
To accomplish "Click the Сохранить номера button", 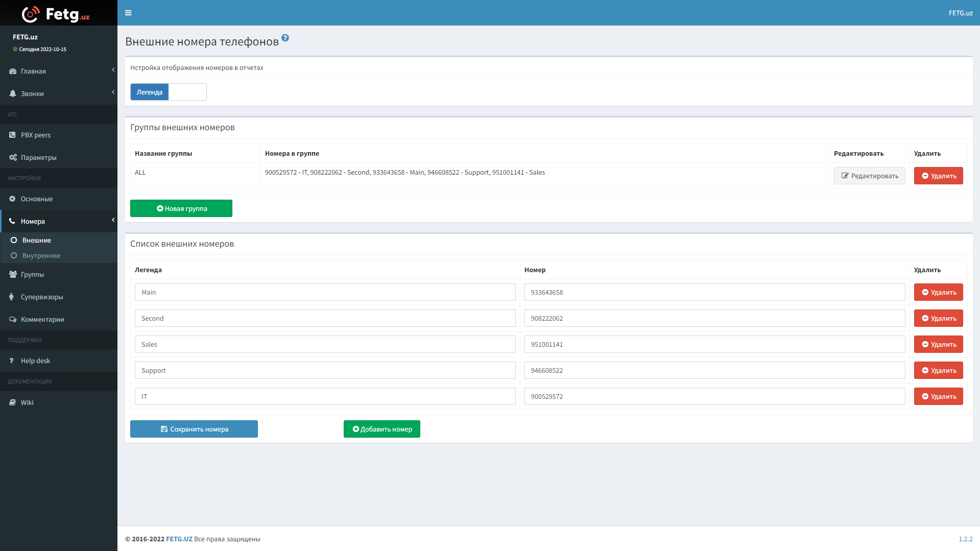I will (194, 429).
